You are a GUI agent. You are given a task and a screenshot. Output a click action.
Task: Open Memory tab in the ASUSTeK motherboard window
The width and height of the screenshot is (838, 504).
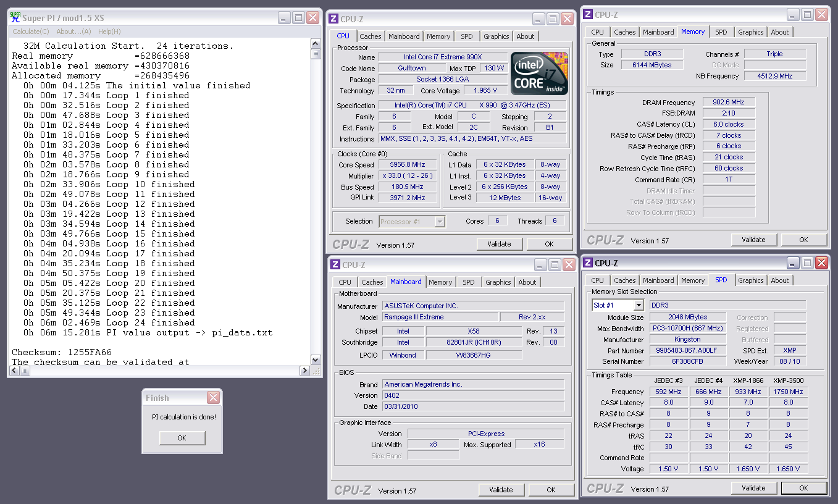tap(440, 282)
